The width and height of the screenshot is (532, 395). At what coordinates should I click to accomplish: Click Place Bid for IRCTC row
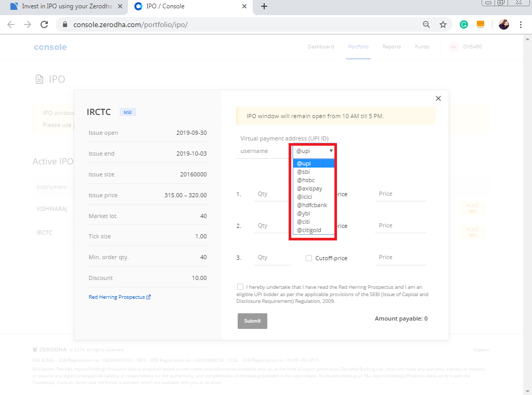click(x=472, y=233)
